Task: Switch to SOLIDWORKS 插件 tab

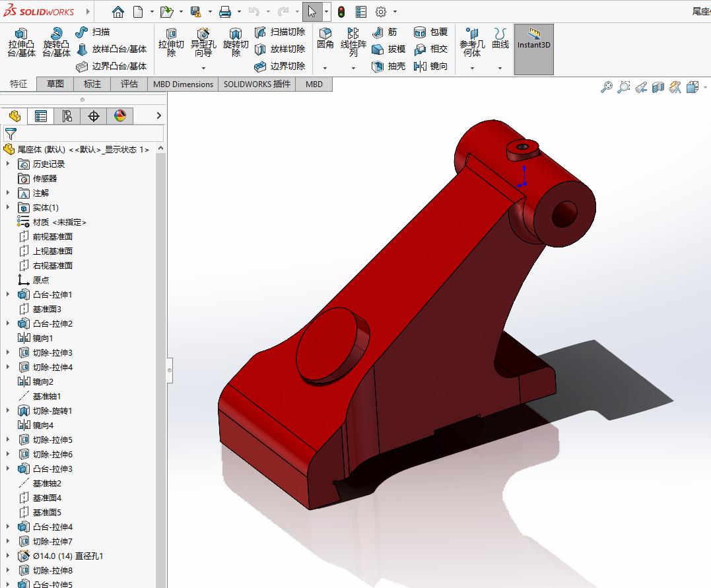Action: click(257, 84)
